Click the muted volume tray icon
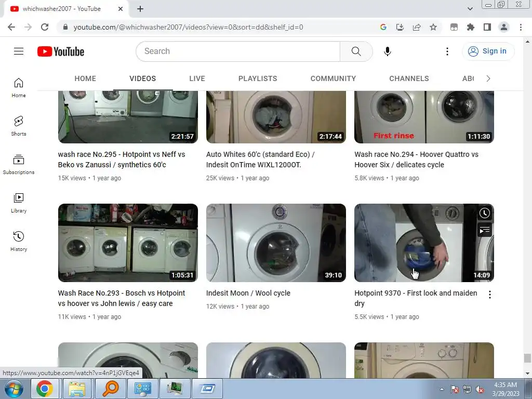The image size is (532, 399). pyautogui.click(x=480, y=390)
